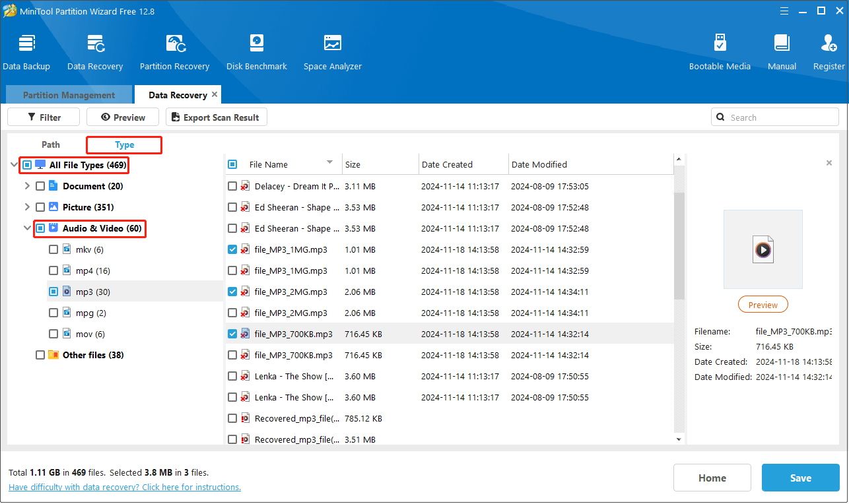Screen dimensions: 849x504
Task: Click the search magnifier icon
Action: [x=721, y=117]
